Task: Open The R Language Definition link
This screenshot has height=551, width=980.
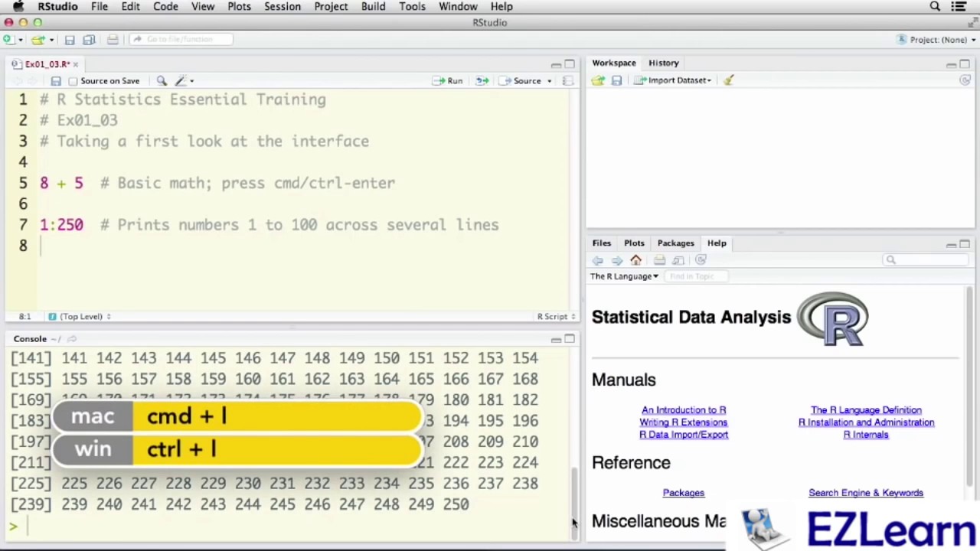Action: (866, 410)
